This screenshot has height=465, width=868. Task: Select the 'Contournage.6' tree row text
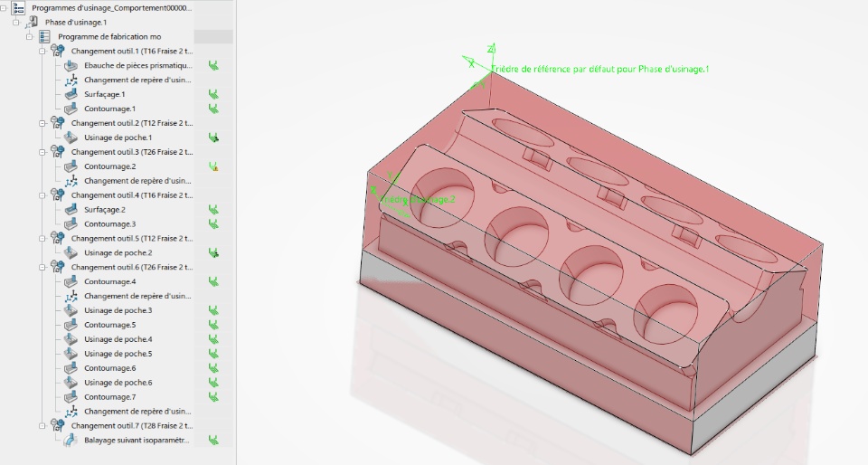tap(109, 367)
